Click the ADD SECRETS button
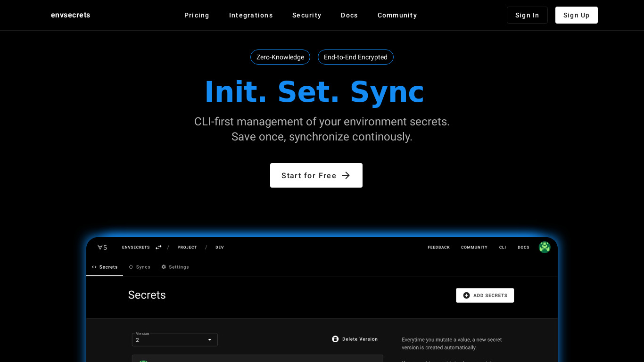Image resolution: width=644 pixels, height=362 pixels. tap(485, 296)
